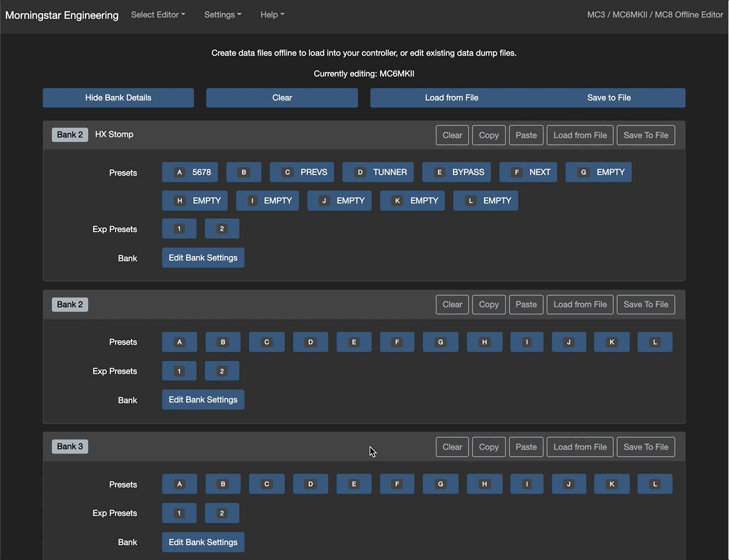
Task: Select preset A labeled 5678
Action: pyautogui.click(x=190, y=172)
